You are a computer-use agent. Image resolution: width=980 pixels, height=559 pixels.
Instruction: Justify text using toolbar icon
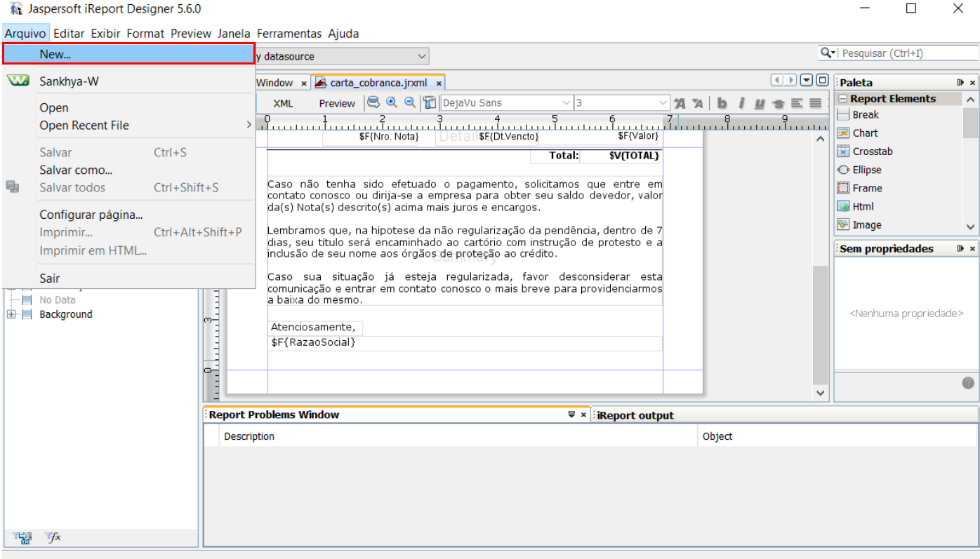pos(815,103)
